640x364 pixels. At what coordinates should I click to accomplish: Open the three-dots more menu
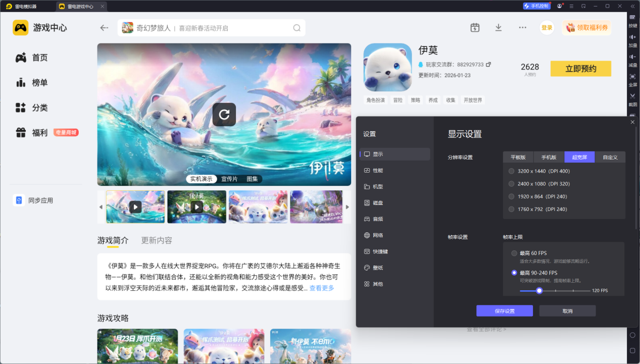pos(522,28)
